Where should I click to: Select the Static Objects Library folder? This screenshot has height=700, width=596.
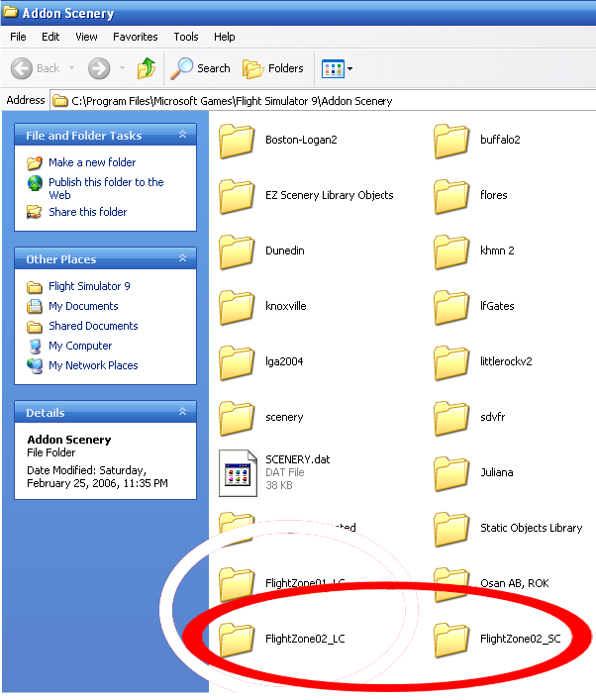coord(451,529)
